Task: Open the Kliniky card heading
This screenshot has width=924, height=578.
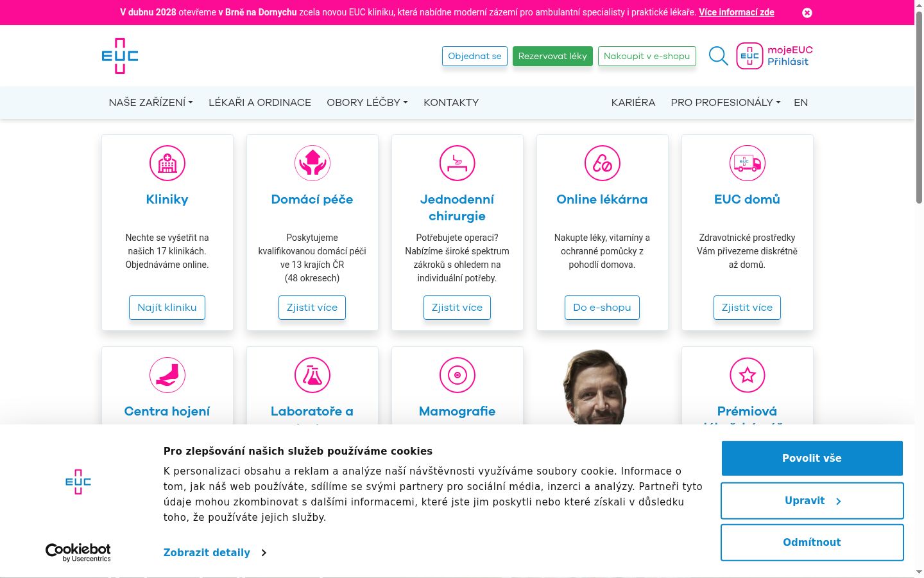Action: click(167, 199)
